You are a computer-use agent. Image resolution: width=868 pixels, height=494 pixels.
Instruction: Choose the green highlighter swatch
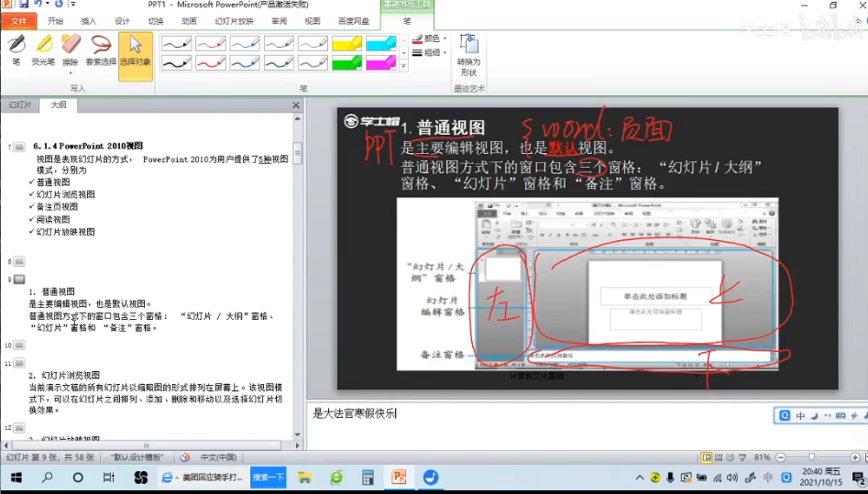tap(347, 62)
